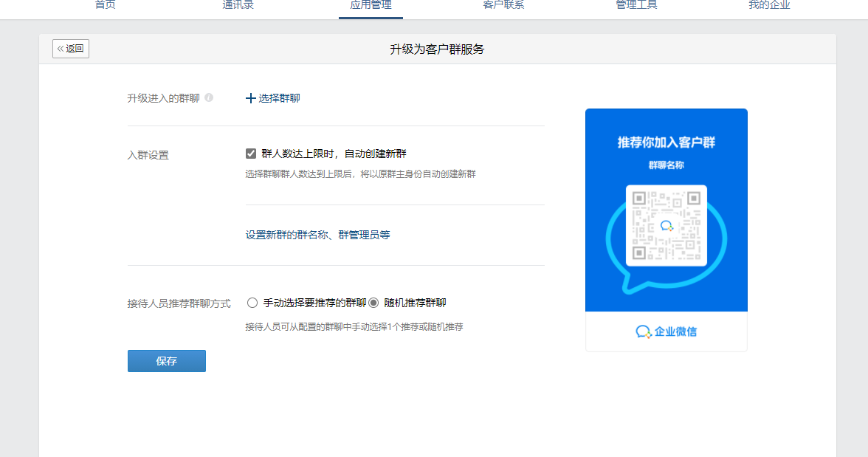Image resolution: width=868 pixels, height=457 pixels.
Task: Open 设置新群的群名称、群管理员等 link
Action: click(x=317, y=235)
